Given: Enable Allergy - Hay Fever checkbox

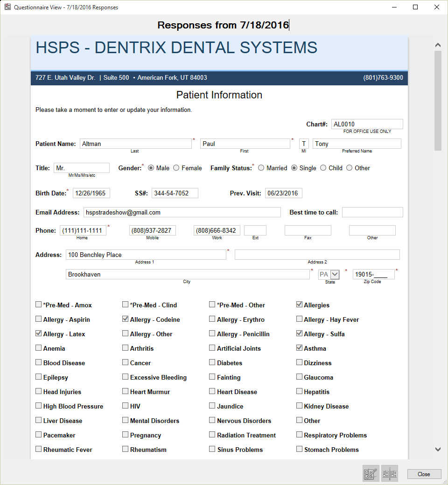Looking at the screenshot, I should (x=299, y=319).
